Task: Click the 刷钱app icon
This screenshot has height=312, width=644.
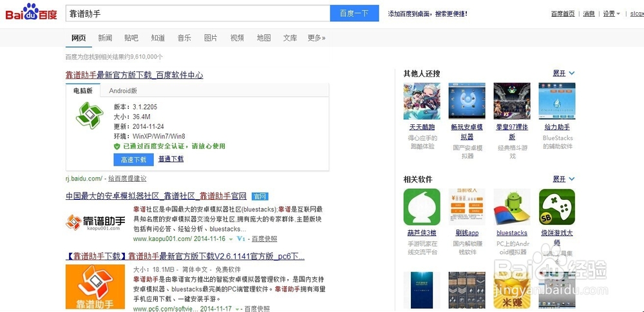Action: click(x=467, y=207)
